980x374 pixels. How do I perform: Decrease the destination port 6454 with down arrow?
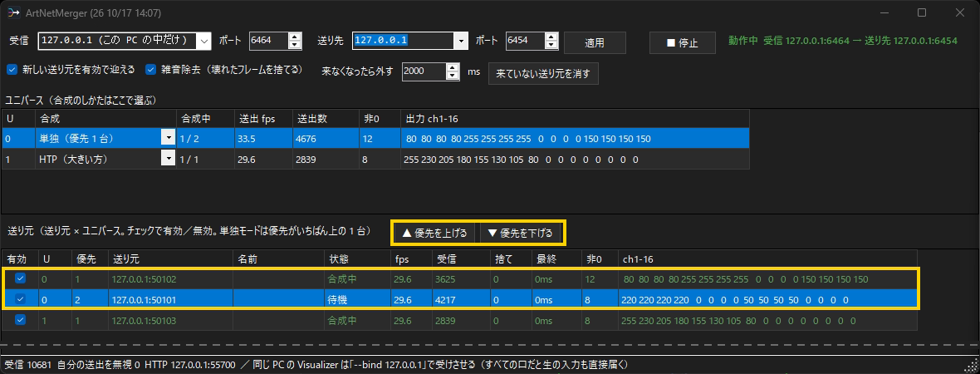click(x=551, y=45)
